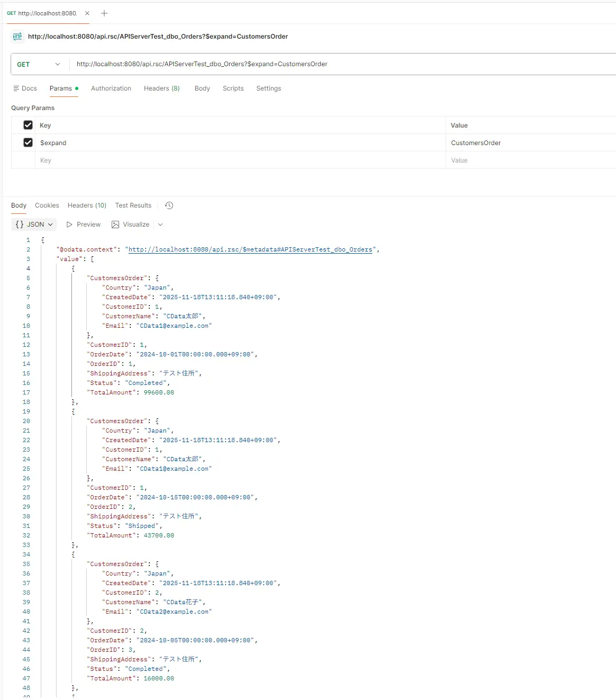616x700 pixels.
Task: Open the Test Results tab
Action: pos(133,205)
